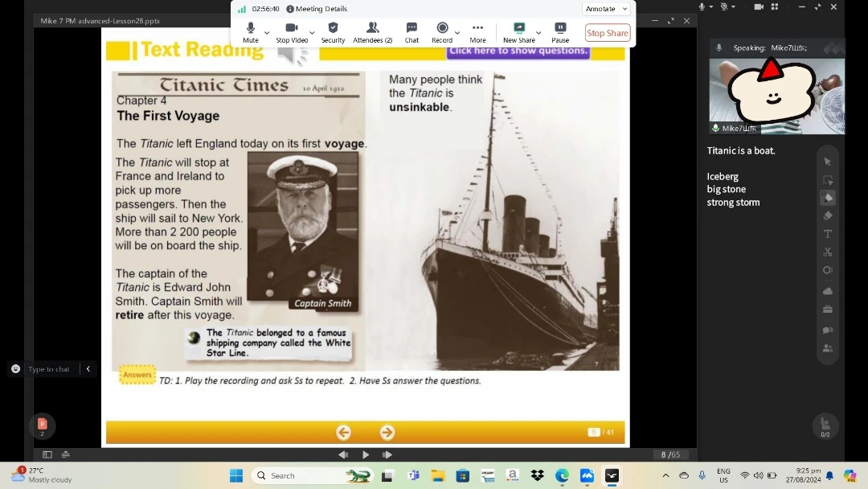Play the presentation from viewer bar
This screenshot has width=868, height=489.
[366, 454]
